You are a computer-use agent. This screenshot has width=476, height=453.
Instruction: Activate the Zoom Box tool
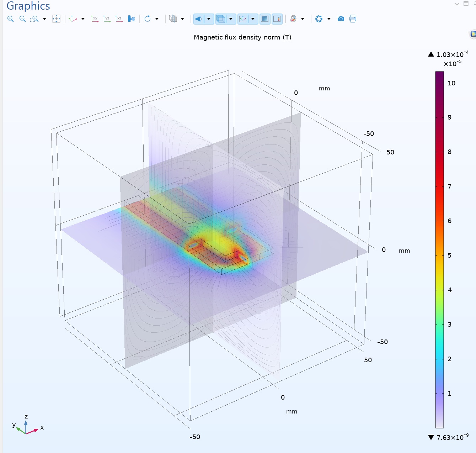pyautogui.click(x=34, y=19)
